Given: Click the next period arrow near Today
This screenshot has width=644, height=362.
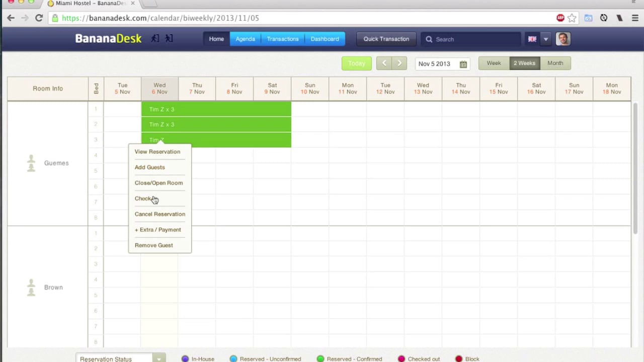Looking at the screenshot, I should [399, 63].
